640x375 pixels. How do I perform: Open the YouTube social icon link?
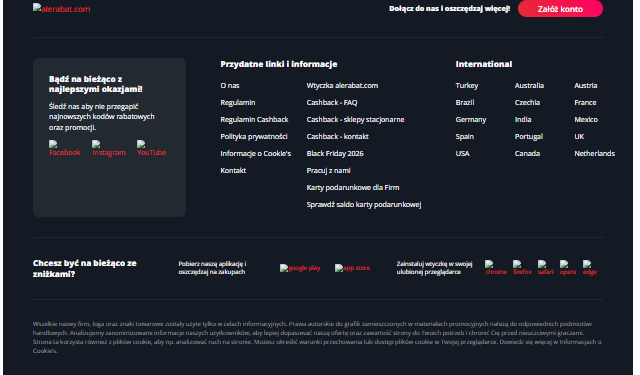pos(151,149)
